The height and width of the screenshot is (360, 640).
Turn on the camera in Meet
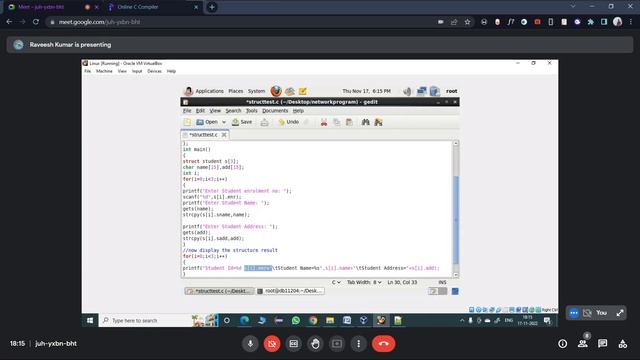[x=272, y=344]
